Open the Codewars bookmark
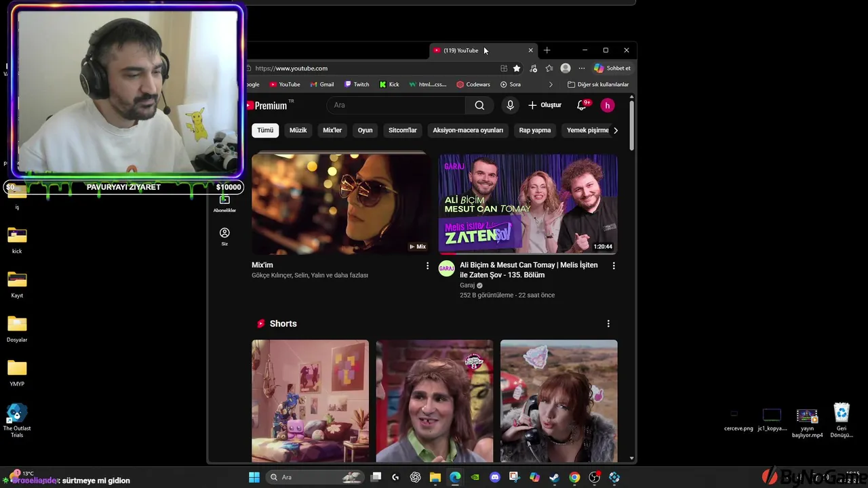Screen dimensions: 868x488 [473, 85]
